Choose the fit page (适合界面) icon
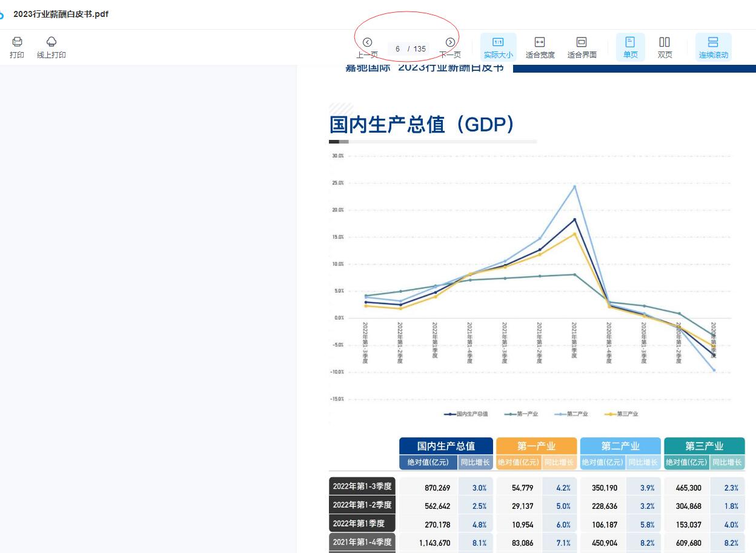Screen dimensions: 756x553 [582, 42]
